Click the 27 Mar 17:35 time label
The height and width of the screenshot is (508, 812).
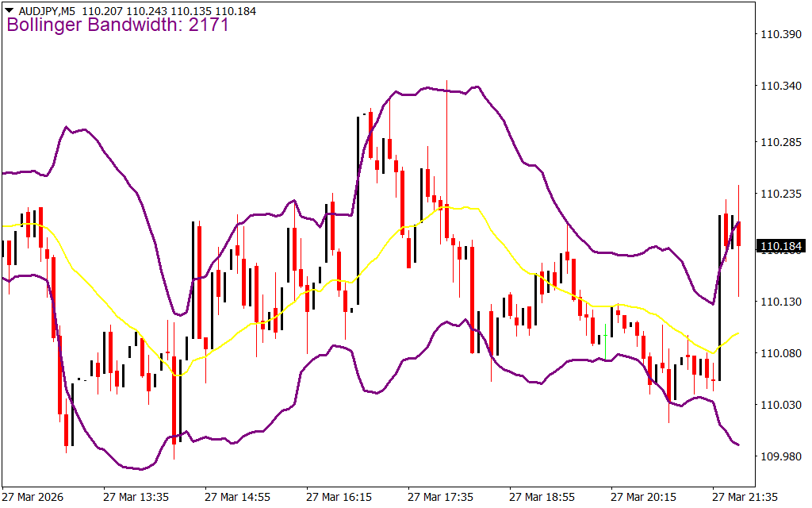pos(440,497)
